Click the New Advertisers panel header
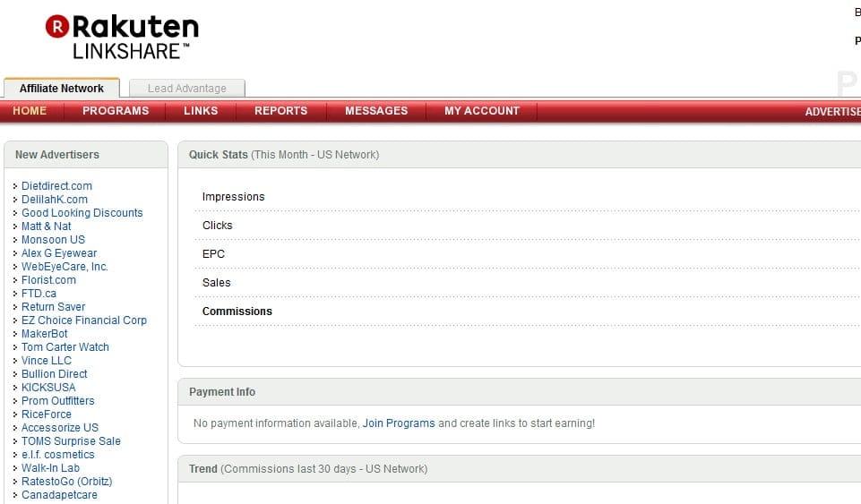 pos(86,155)
